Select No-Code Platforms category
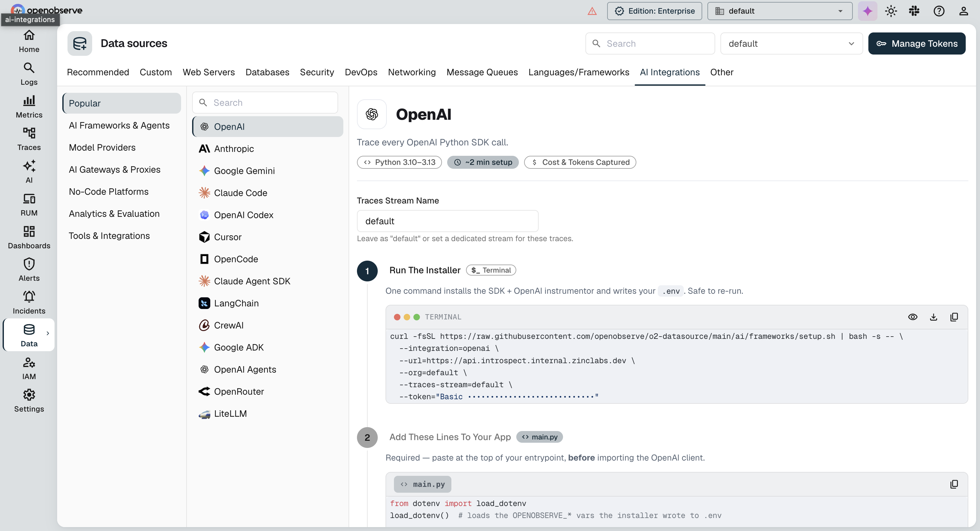 tap(122, 191)
